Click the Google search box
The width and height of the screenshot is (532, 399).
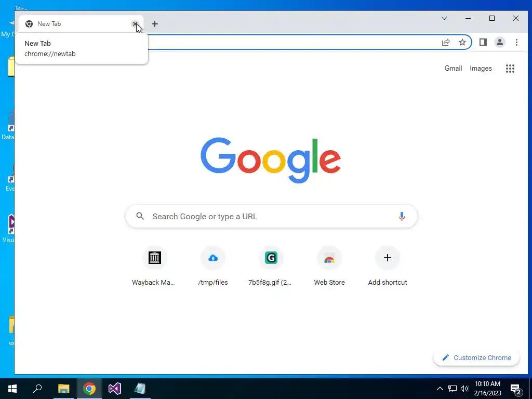271,216
